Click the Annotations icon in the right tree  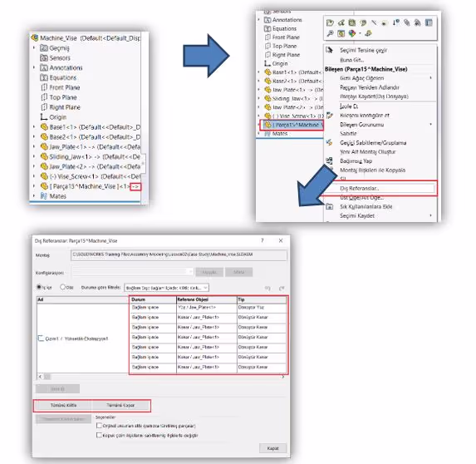(267, 20)
